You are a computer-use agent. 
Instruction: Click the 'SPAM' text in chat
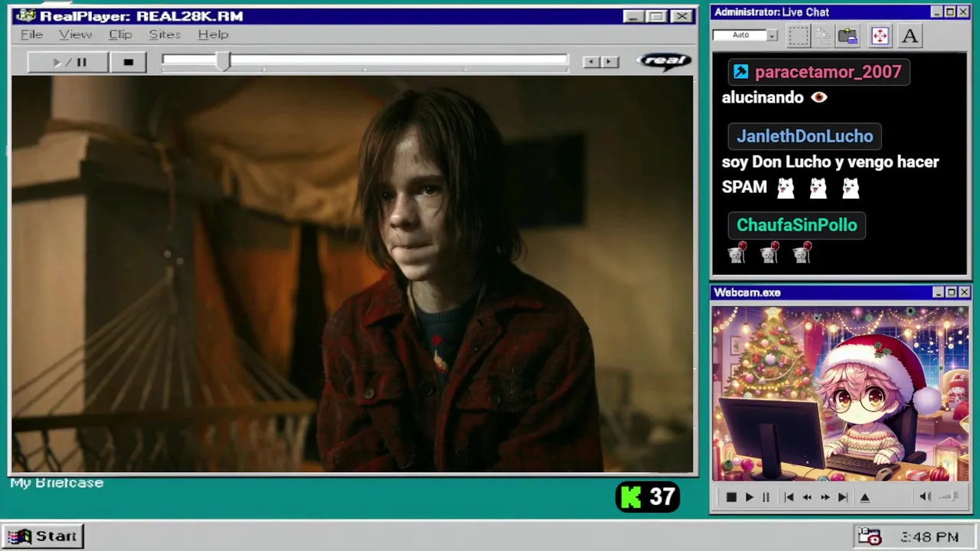[x=744, y=187]
